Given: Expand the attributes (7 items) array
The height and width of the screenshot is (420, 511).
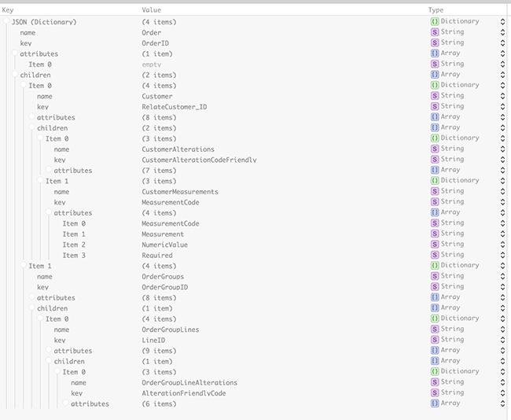Looking at the screenshot, I should (49, 170).
